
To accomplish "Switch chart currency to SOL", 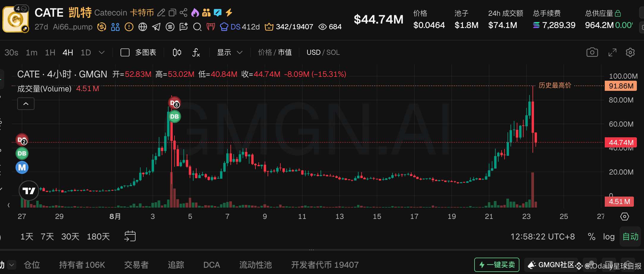I will pos(333,52).
